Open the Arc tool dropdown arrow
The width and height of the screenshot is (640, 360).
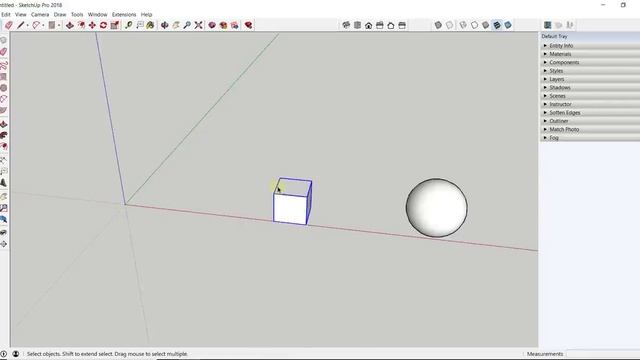click(x=43, y=25)
